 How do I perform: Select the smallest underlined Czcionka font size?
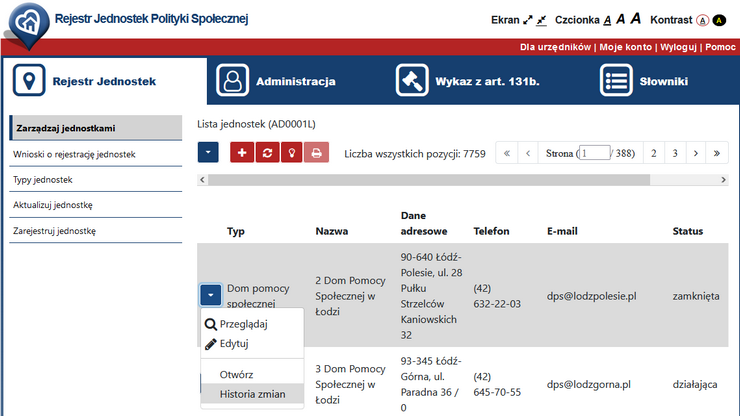pyautogui.click(x=607, y=20)
